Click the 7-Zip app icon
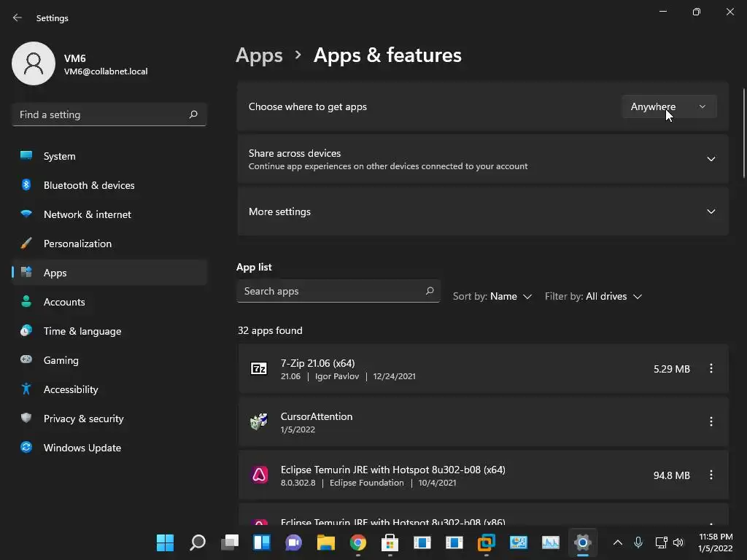This screenshot has width=747, height=560. click(259, 368)
